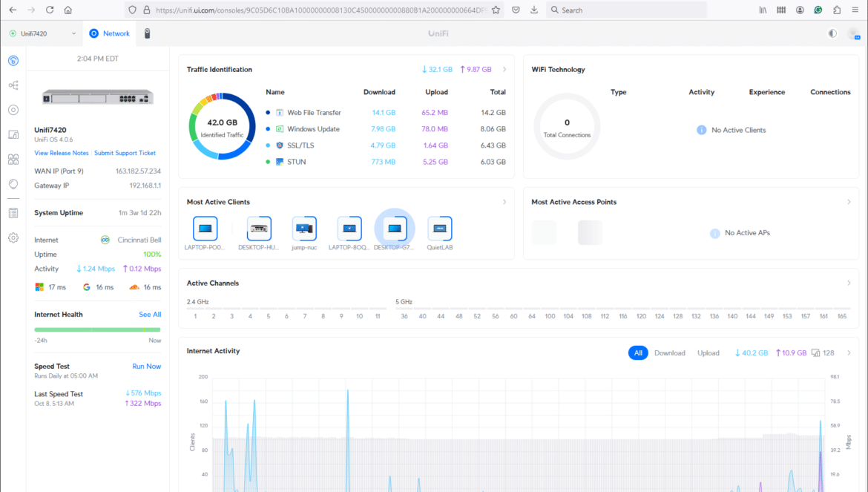Click Run Now for Speed Test
Screen dimensions: 868x492
[147, 367]
